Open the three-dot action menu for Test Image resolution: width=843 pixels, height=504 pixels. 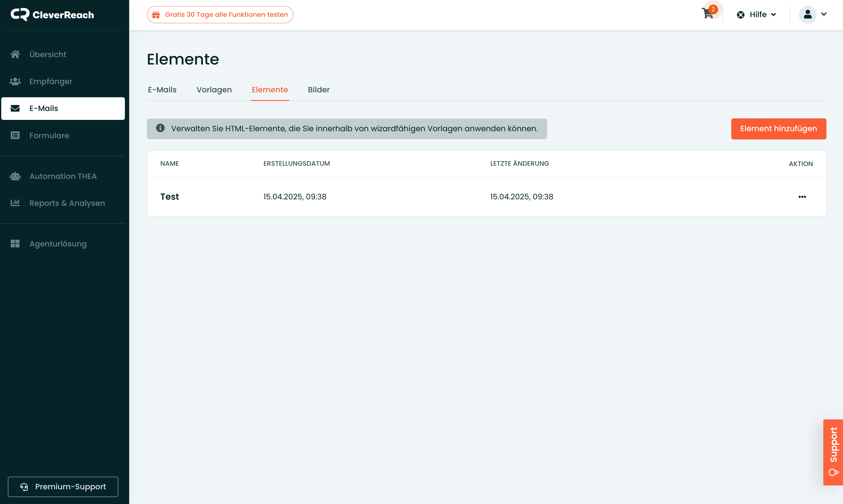[802, 197]
